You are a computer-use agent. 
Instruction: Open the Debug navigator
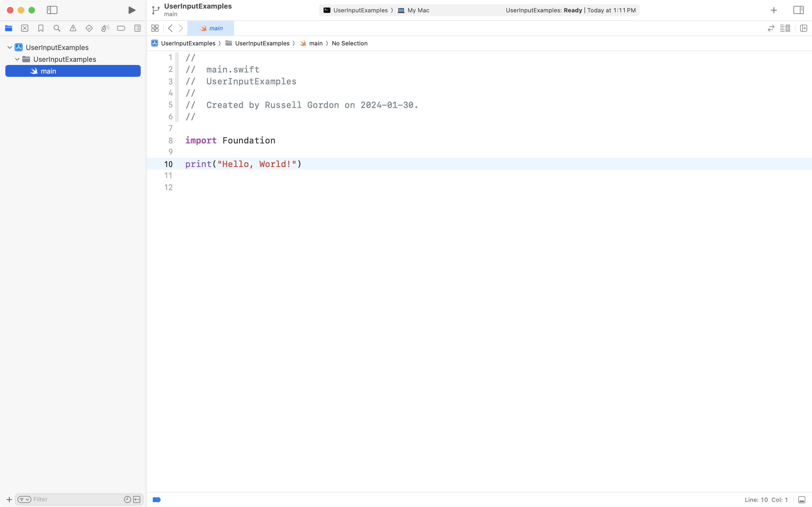pos(105,28)
